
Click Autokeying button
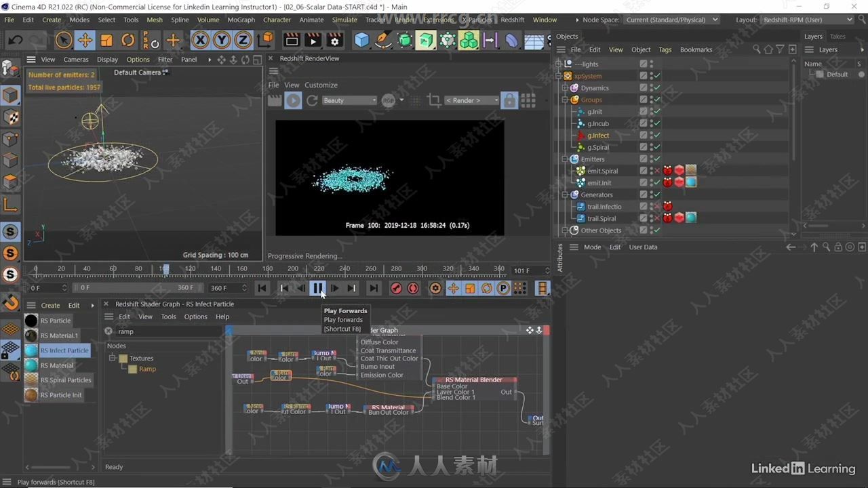click(x=413, y=288)
